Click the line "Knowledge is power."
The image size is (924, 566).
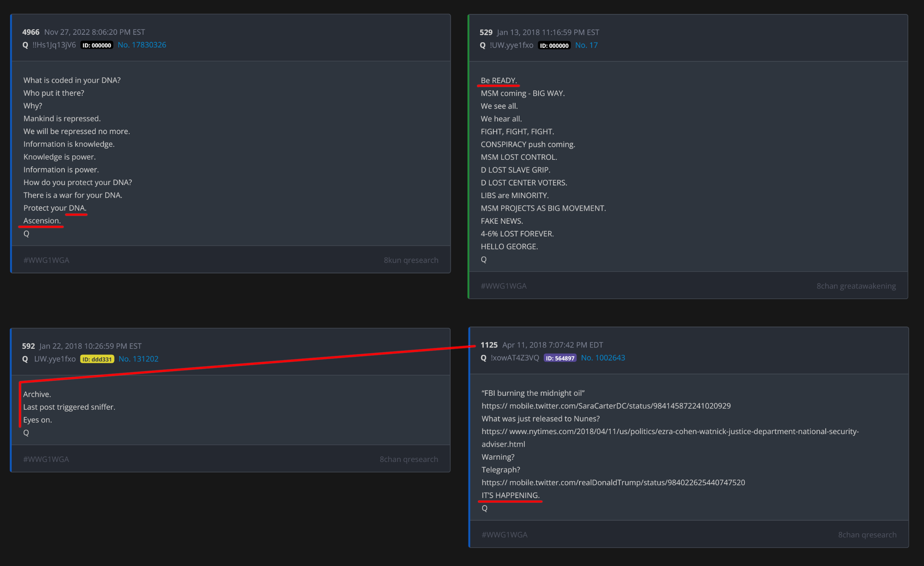pos(60,157)
